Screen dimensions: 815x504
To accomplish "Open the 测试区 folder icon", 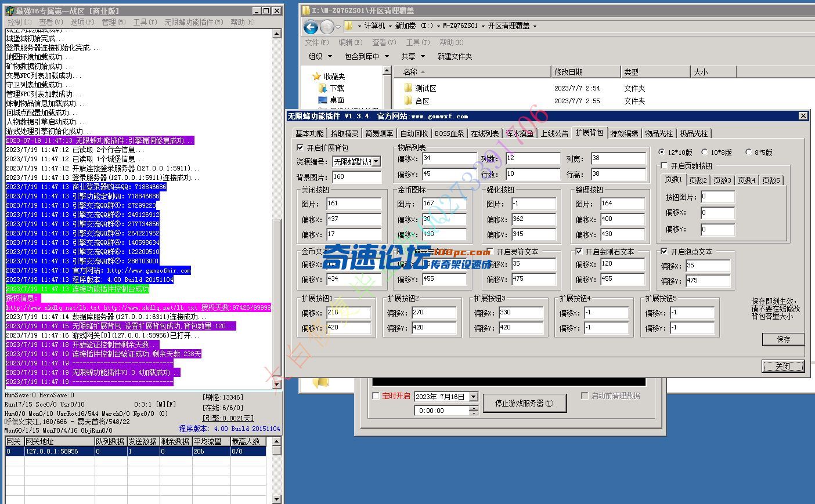I will [408, 88].
